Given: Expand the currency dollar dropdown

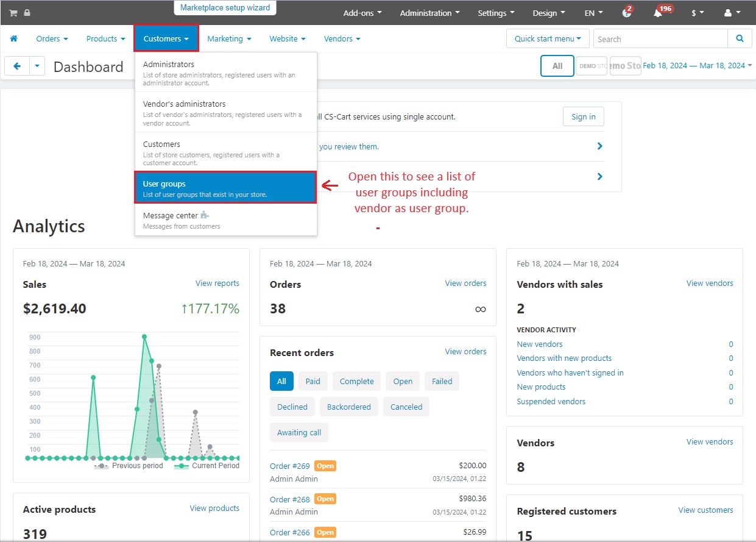Looking at the screenshot, I should tap(698, 13).
